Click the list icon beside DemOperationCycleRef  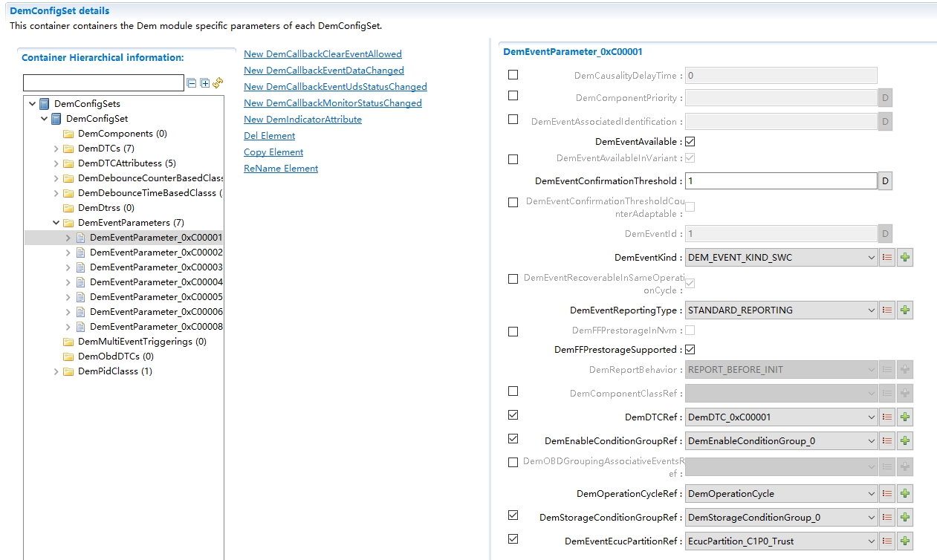887,493
